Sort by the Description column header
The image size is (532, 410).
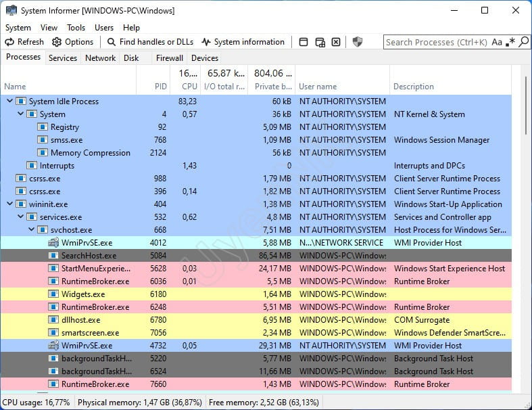pyautogui.click(x=451, y=87)
